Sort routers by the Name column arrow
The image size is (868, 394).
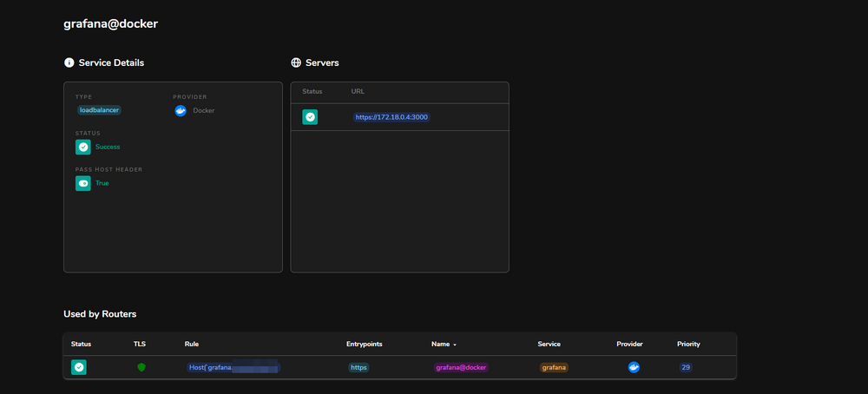[455, 345]
